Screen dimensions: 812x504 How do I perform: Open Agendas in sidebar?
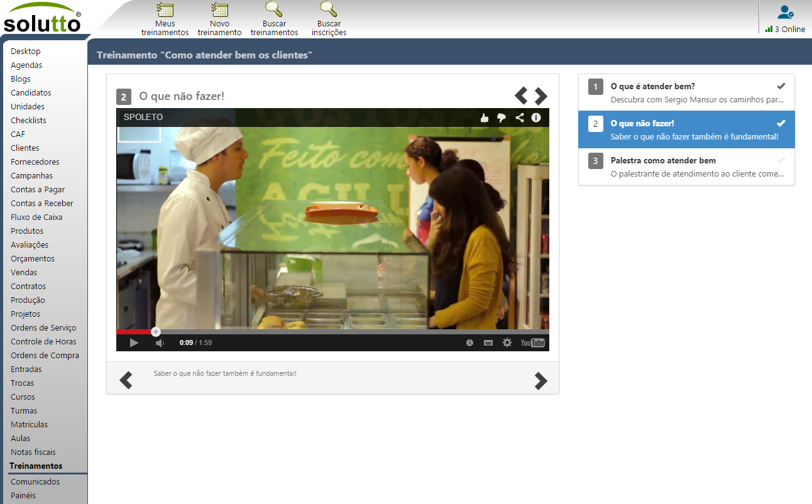click(x=26, y=65)
